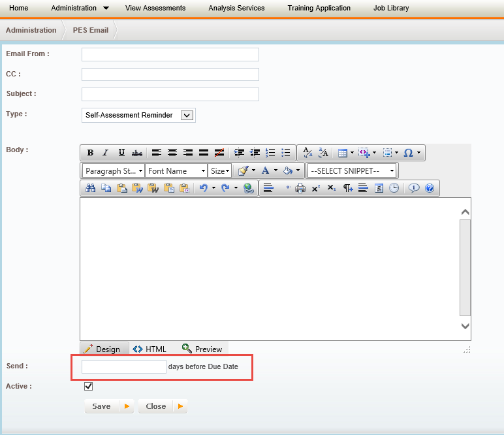
Task: Expand the Font Name dropdown
Action: (176, 170)
